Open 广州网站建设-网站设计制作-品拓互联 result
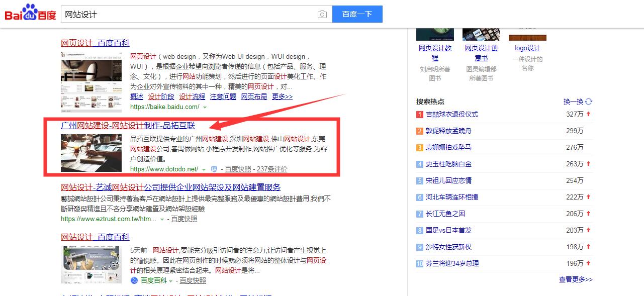644x296 pixels. coord(128,126)
